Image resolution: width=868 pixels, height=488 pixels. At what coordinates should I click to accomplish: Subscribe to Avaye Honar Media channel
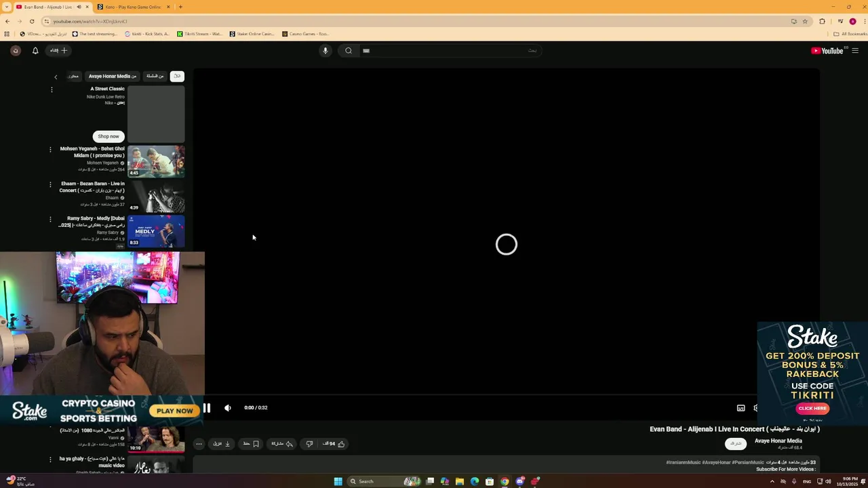pyautogui.click(x=736, y=443)
